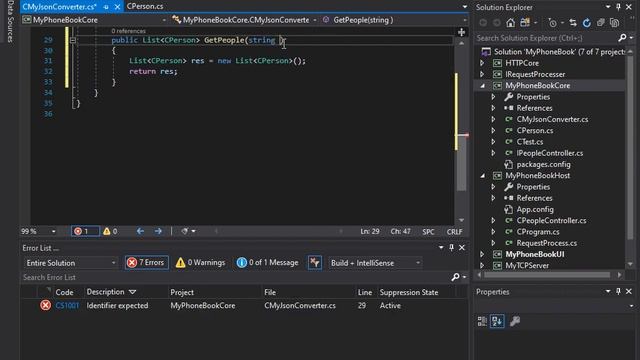
Task: Expand the MyTCPServer project node
Action: (482, 265)
